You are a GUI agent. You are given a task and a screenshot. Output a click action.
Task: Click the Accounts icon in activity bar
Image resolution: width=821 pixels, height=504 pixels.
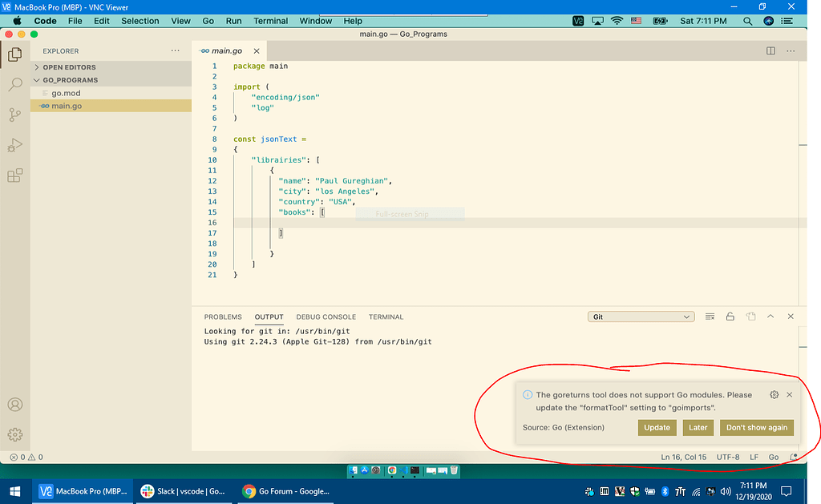point(14,405)
